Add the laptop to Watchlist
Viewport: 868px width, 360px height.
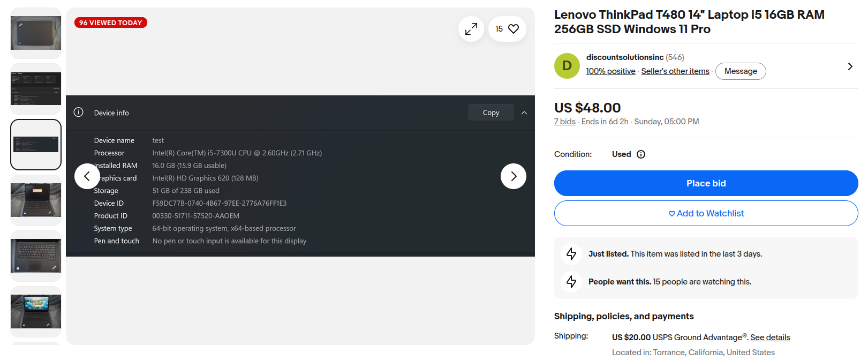tap(706, 213)
